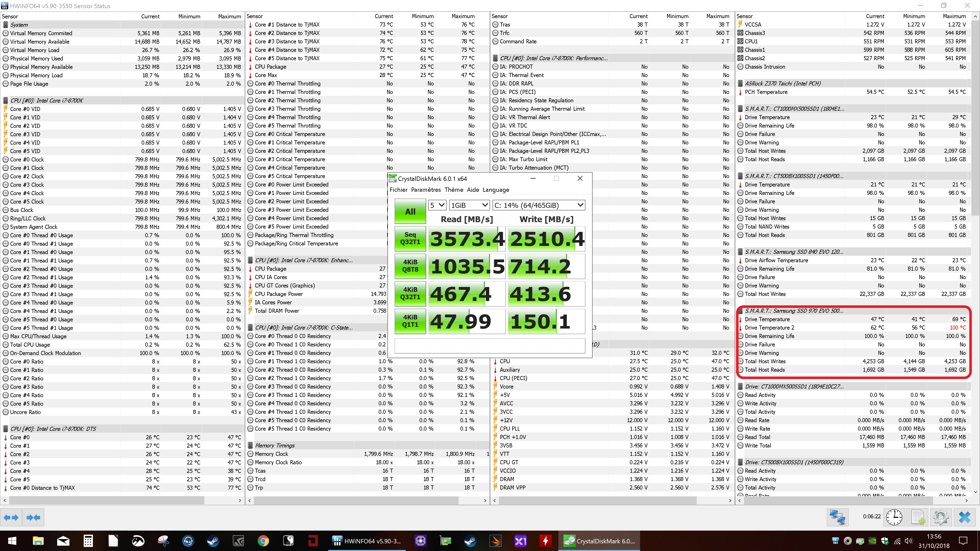
Task: Select the Samsung SSD 970 EVO S.M.A.R.T. header
Action: coord(794,311)
